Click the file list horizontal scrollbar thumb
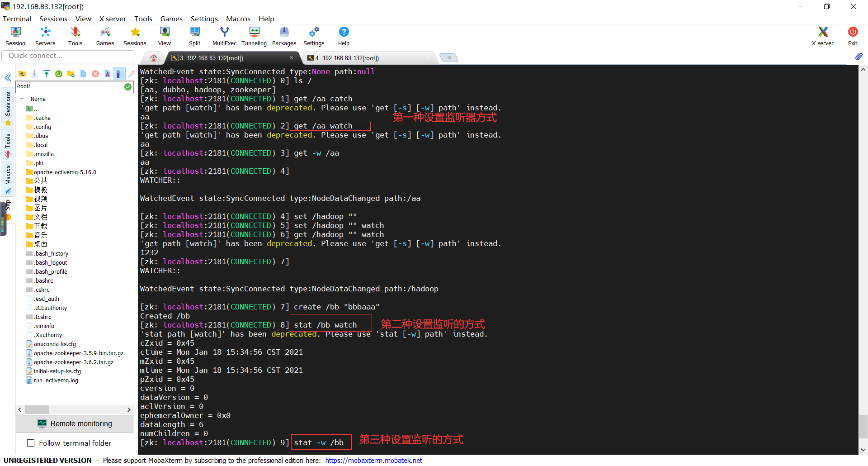The width and height of the screenshot is (868, 466). coord(37,409)
